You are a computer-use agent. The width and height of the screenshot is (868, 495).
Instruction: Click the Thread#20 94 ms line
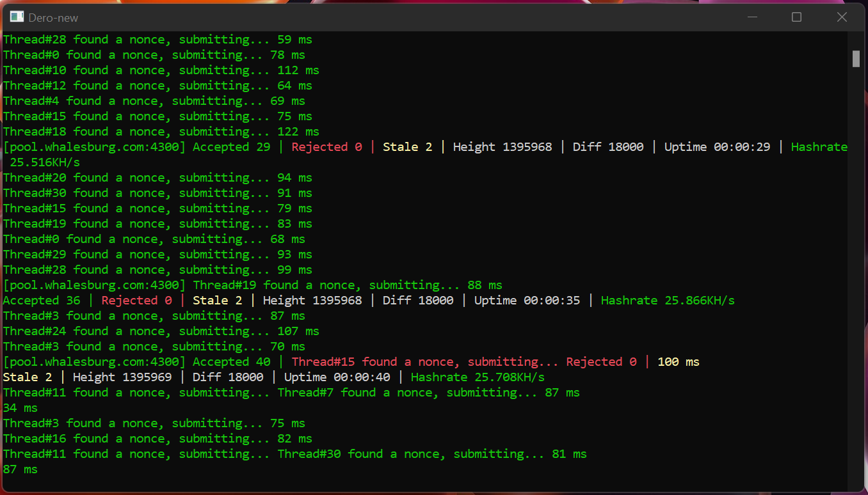tap(157, 178)
